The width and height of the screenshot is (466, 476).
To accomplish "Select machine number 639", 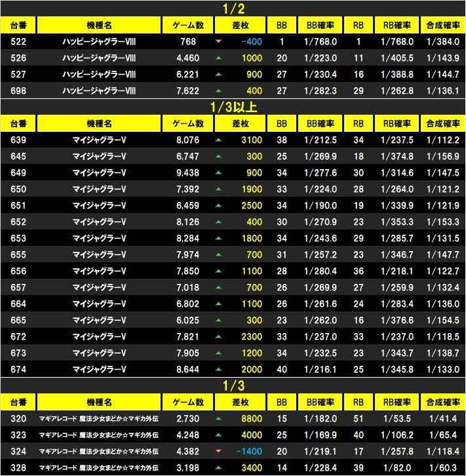I will (18, 140).
